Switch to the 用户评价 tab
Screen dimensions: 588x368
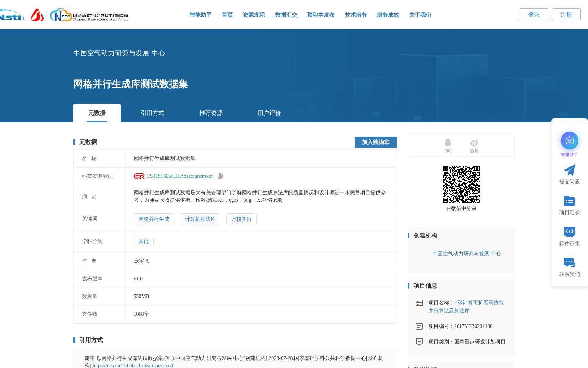pyautogui.click(x=269, y=113)
